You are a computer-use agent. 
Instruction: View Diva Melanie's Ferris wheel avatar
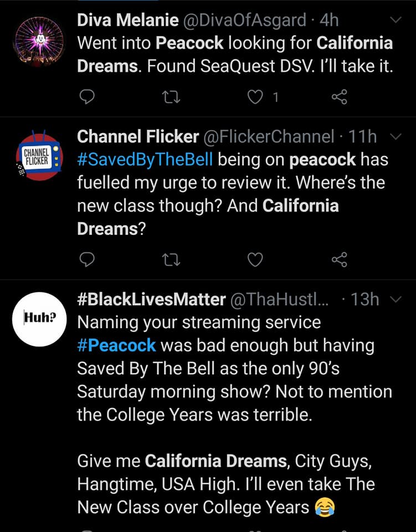(39, 42)
